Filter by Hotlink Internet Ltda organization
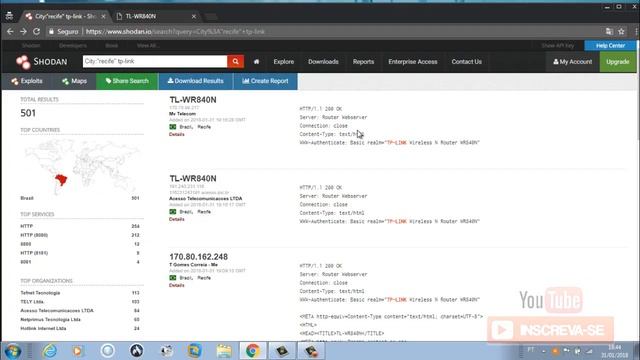 point(43,329)
